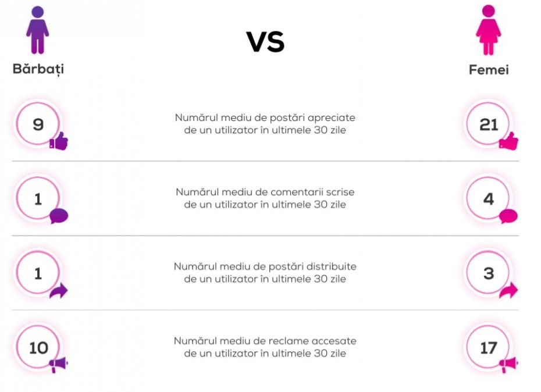Click the VS heading text
This screenshot has height=392, width=541.
tap(265, 42)
